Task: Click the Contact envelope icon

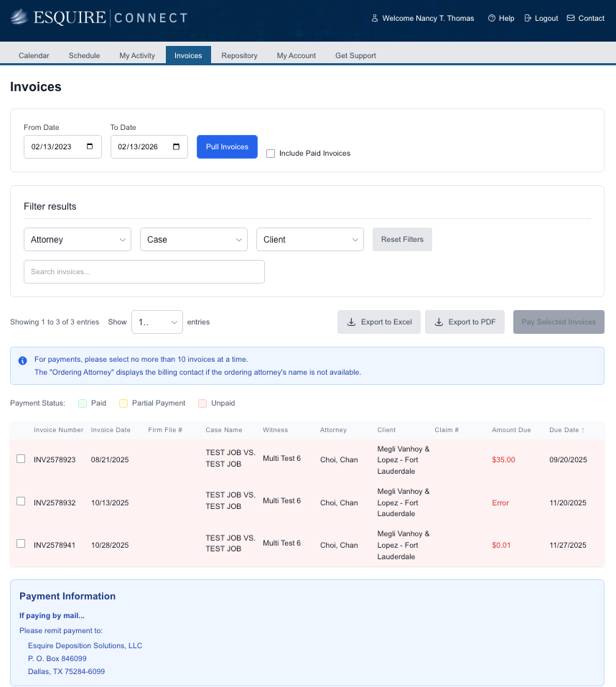Action: point(571,18)
